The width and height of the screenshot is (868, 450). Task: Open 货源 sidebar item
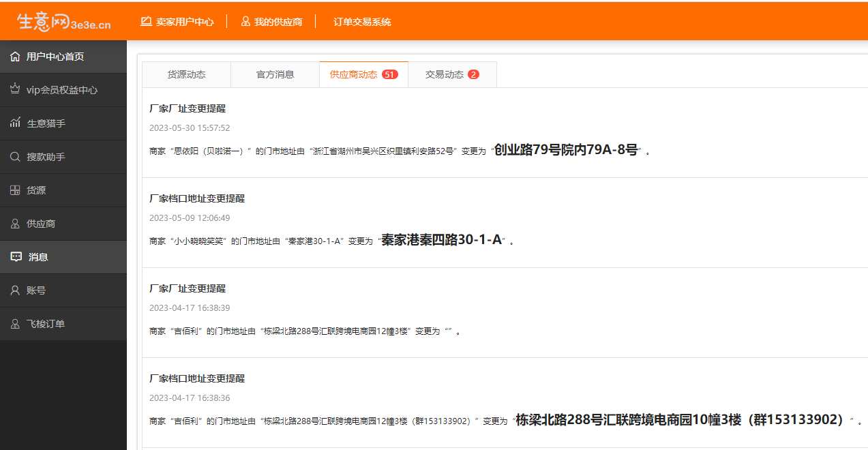pyautogui.click(x=63, y=190)
